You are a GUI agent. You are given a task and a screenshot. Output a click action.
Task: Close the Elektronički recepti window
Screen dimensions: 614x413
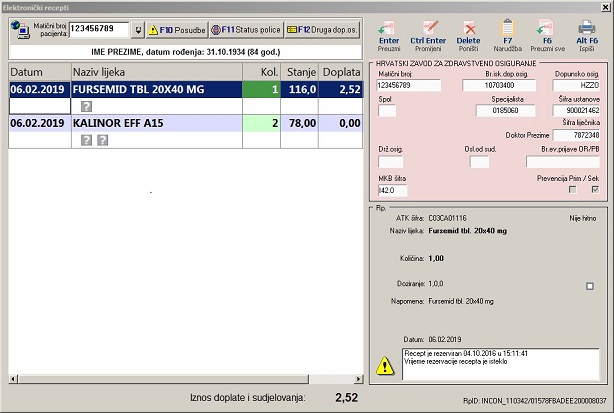tap(605, 7)
